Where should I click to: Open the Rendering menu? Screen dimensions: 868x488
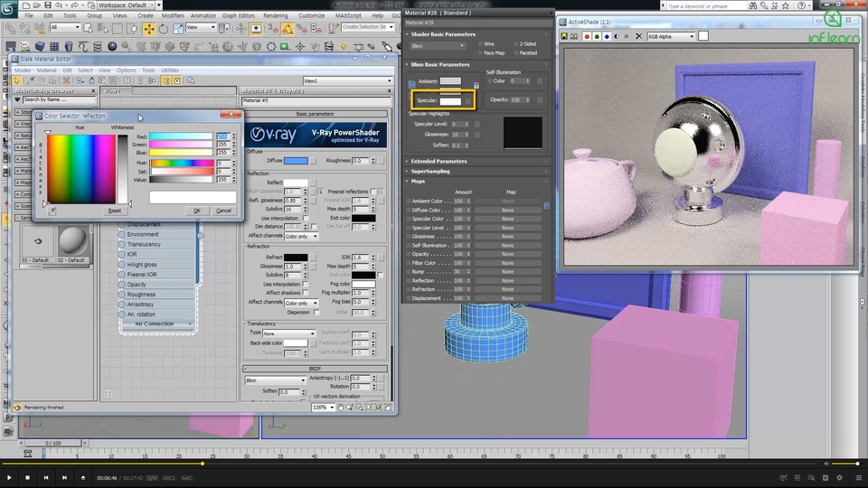[275, 15]
